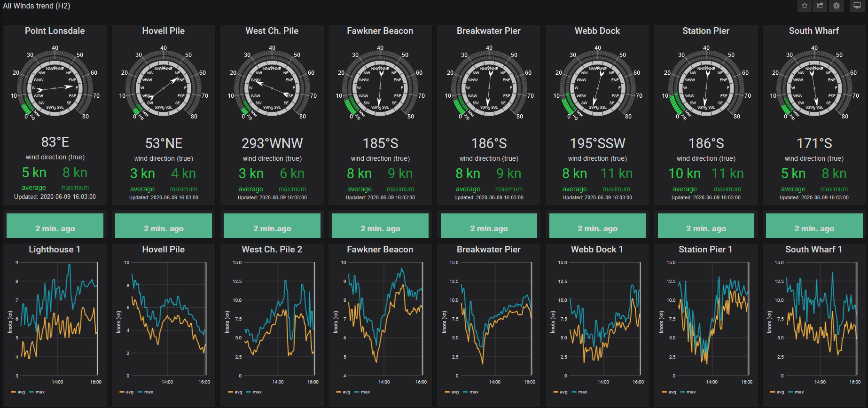Open Point Lonsdale panel title menu

[55, 31]
